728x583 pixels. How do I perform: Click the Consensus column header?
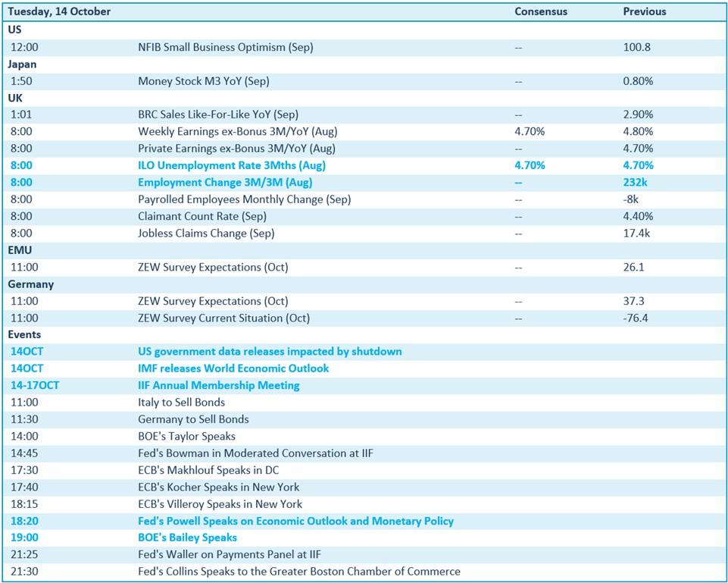(542, 12)
